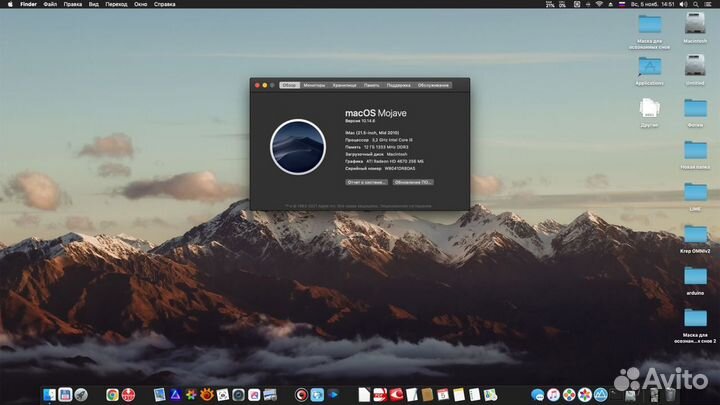Viewport: 720px width, 405px height.
Task: Open Photos app in the Dock
Action: tap(585, 394)
